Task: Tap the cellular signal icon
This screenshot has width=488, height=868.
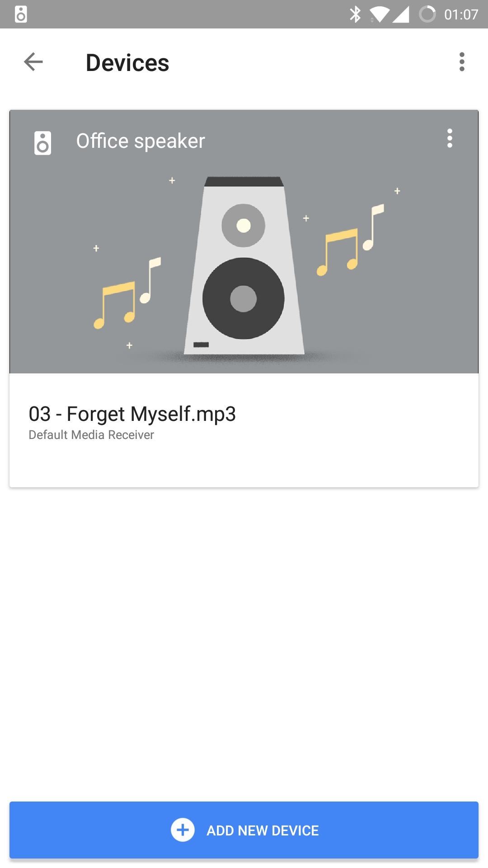Action: coord(401,14)
